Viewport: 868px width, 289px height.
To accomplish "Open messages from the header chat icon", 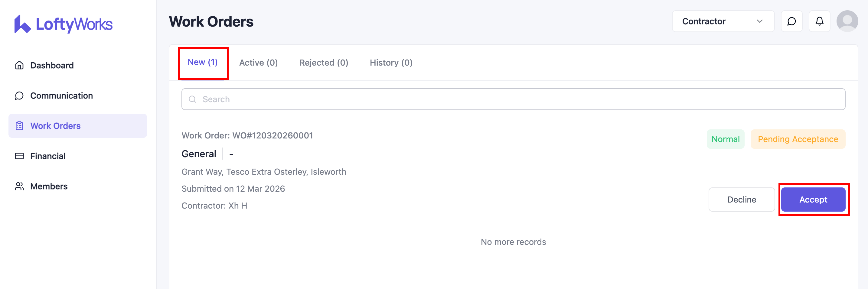I will 791,21.
